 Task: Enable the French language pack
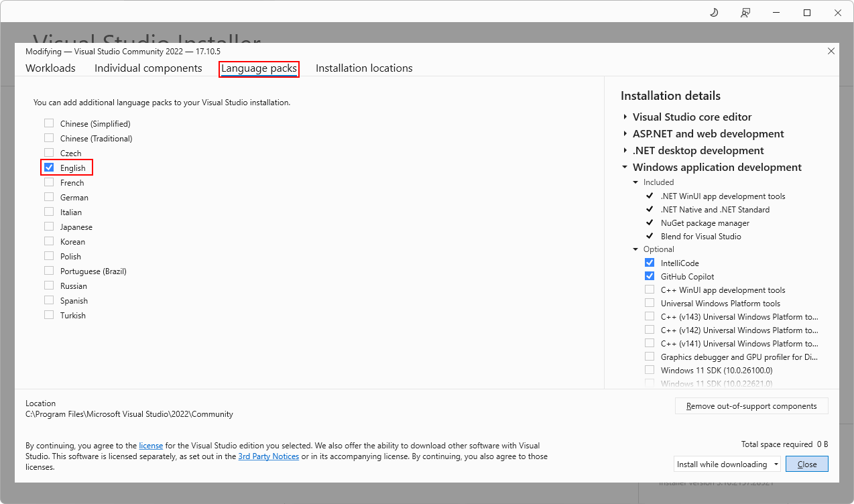tap(48, 182)
